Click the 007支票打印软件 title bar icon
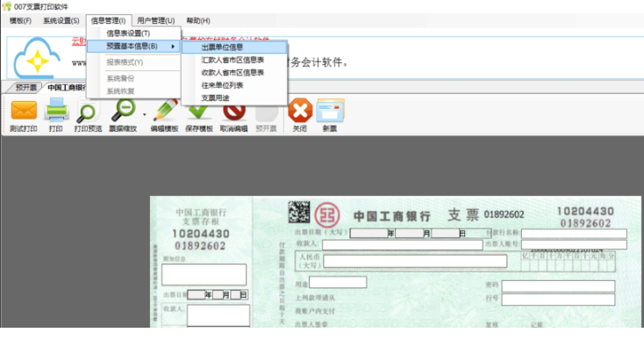 (x=6, y=6)
